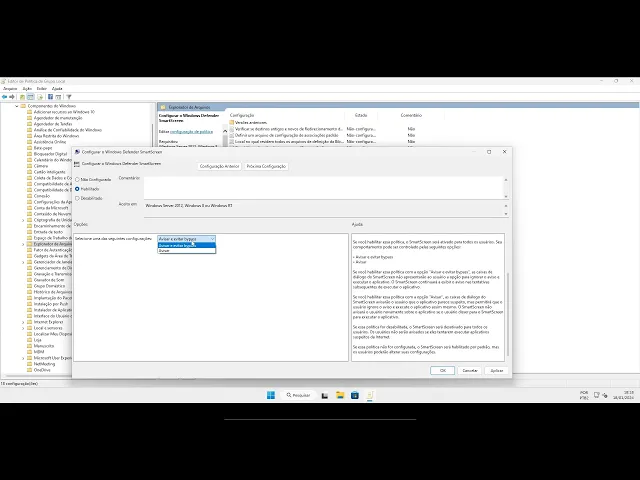Open the Windows Start button

point(271,395)
